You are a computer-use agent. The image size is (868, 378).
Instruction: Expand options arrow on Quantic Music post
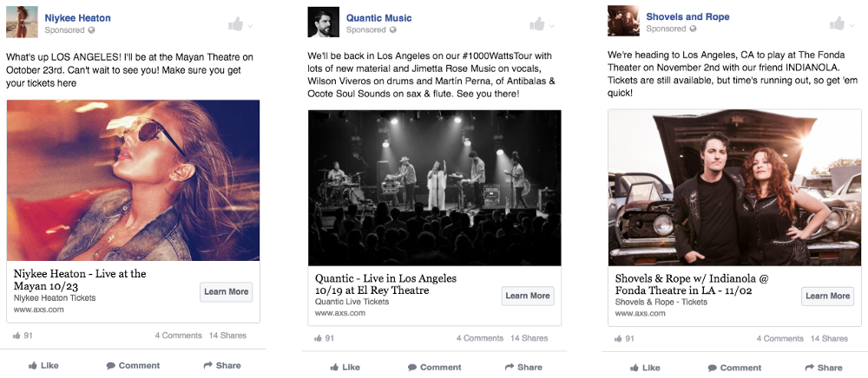[x=551, y=26]
